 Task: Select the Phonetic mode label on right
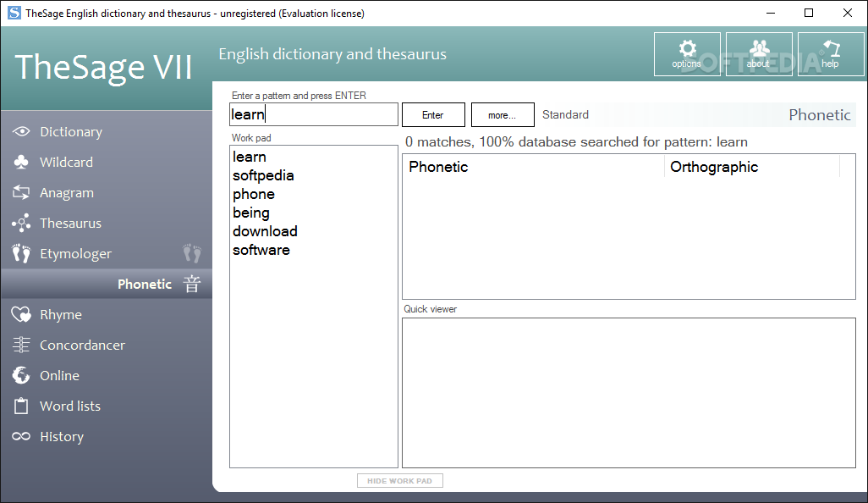(x=819, y=114)
